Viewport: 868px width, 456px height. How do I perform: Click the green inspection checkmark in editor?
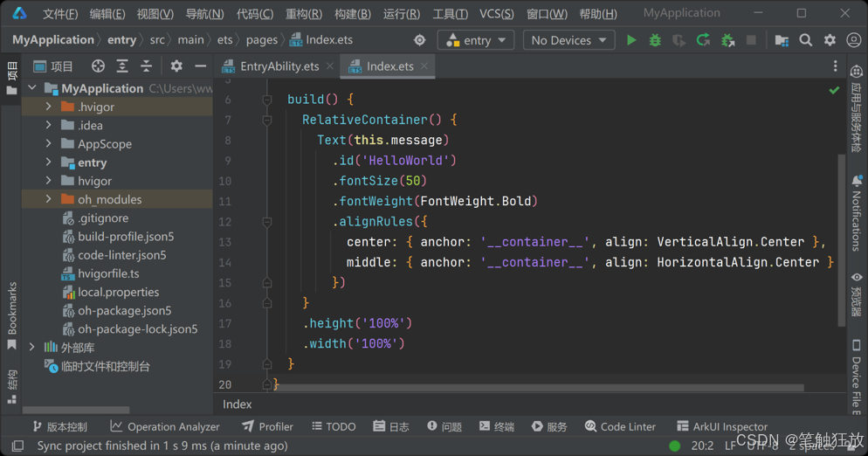tap(834, 90)
